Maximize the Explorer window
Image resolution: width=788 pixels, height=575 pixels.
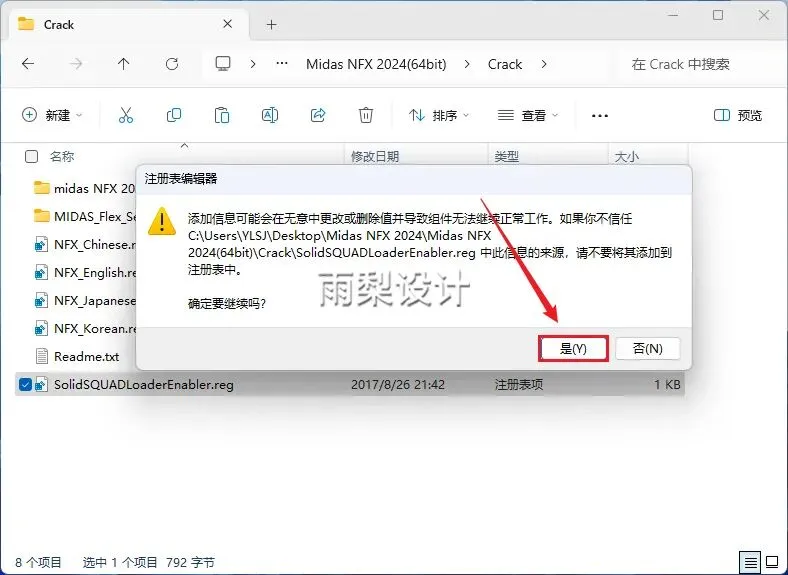(718, 16)
